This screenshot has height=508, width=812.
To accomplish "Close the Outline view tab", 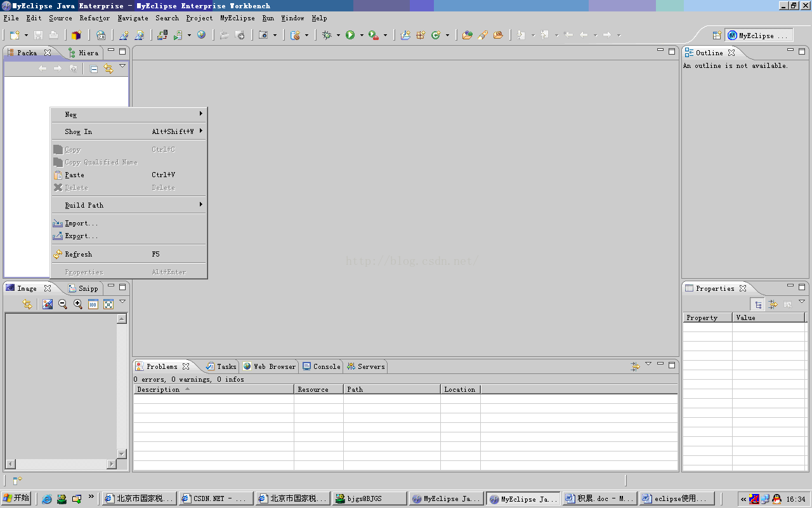I will (731, 53).
